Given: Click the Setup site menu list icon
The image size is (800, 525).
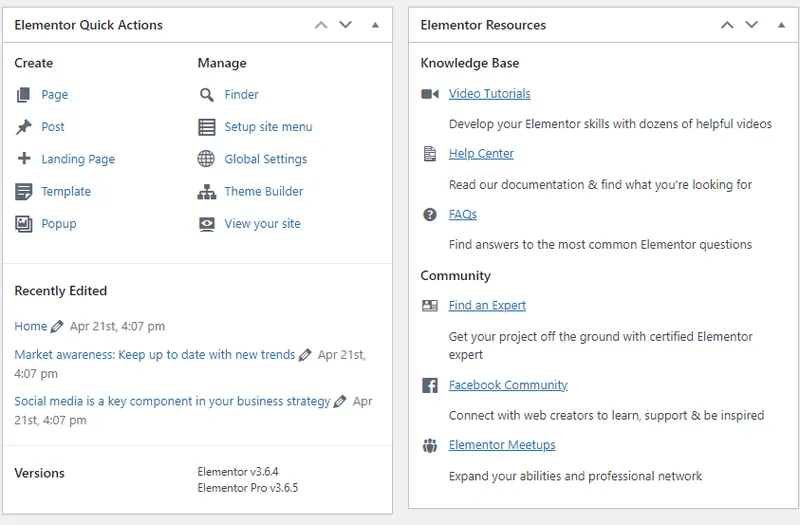Looking at the screenshot, I should 207,127.
